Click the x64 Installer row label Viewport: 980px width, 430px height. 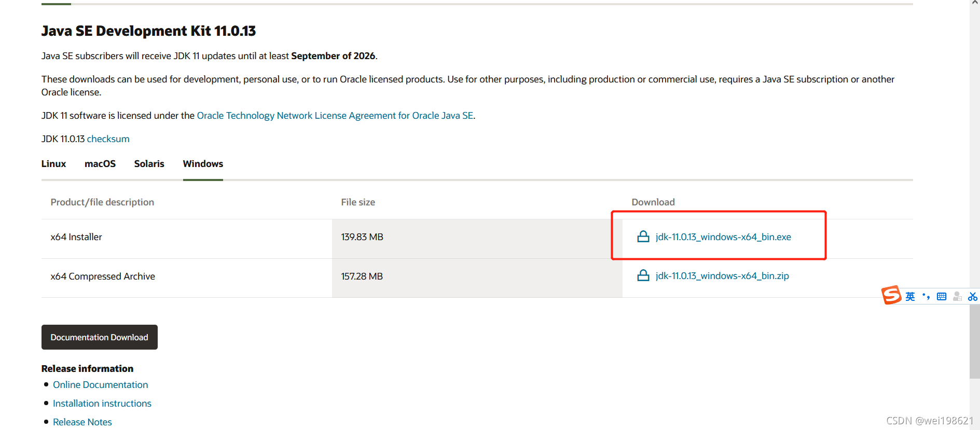(76, 237)
